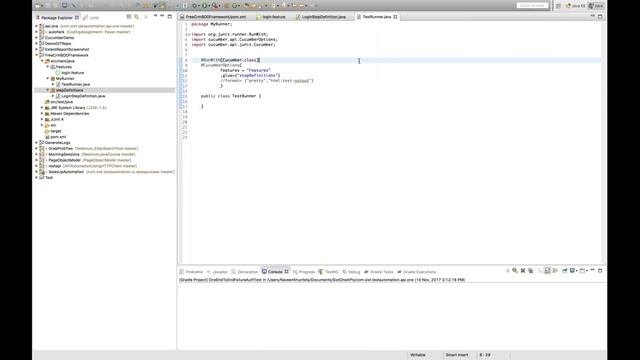Switch to the login.feature editor tab
This screenshot has width=640, height=360.
point(271,17)
